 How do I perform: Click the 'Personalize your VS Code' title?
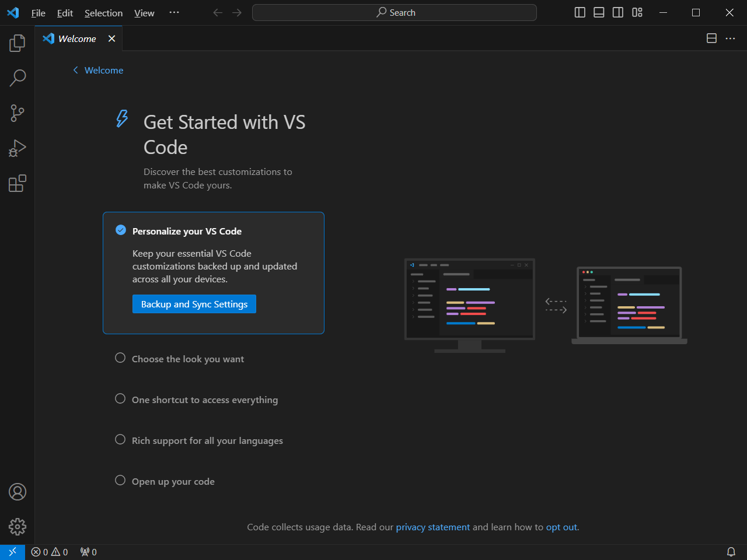coord(187,231)
